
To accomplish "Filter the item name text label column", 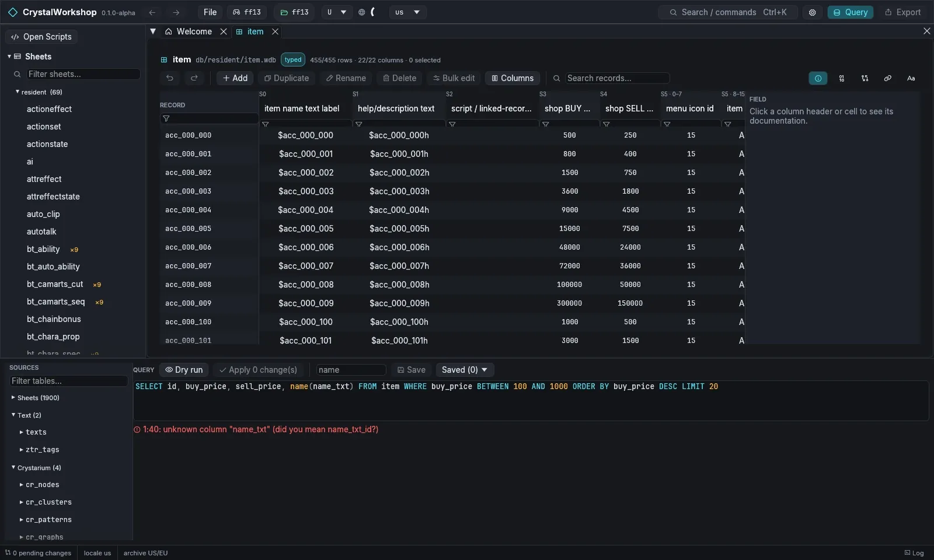I will click(x=266, y=124).
